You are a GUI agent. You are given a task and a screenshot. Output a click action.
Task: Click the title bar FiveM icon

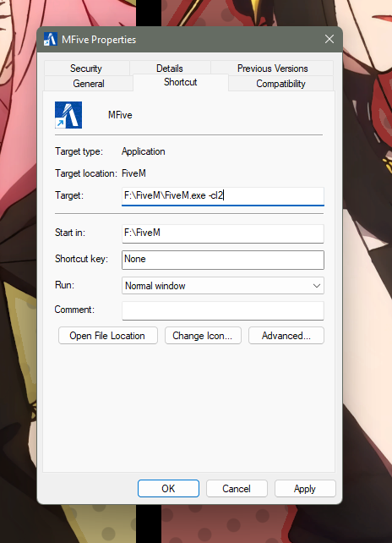(51, 40)
